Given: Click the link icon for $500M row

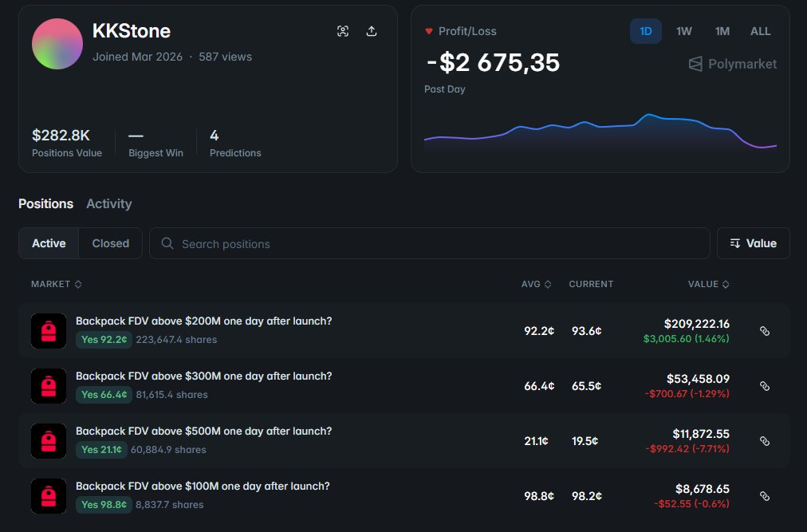Looking at the screenshot, I should pos(765,441).
